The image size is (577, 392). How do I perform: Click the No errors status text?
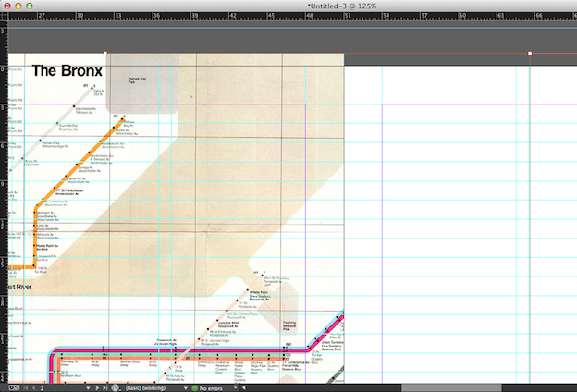(211, 388)
